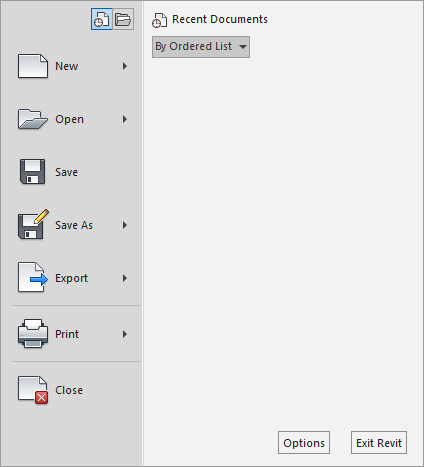Click the Save floppy disk icon
The image size is (424, 467).
tap(32, 172)
